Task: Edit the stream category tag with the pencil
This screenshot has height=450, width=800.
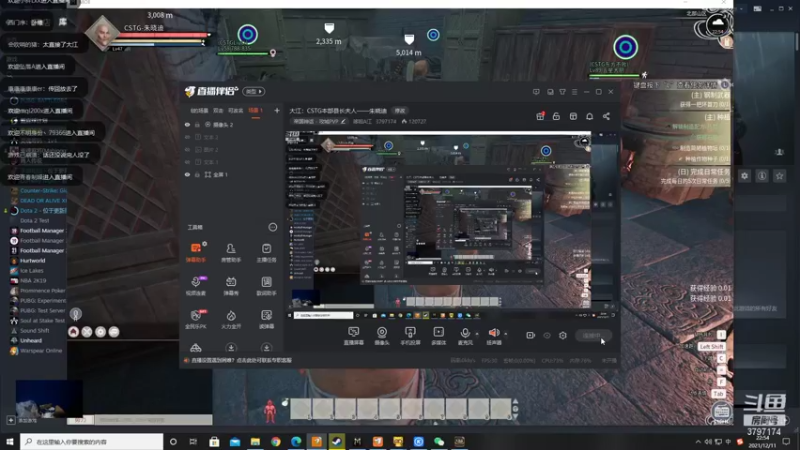Action: [x=343, y=121]
